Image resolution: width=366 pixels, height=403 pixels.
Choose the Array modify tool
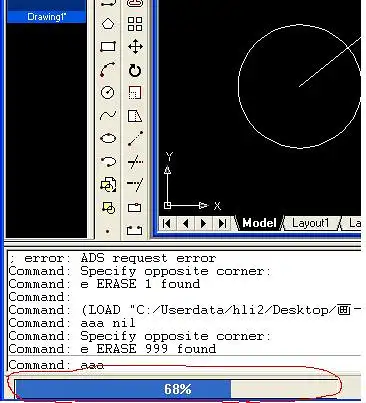(135, 24)
